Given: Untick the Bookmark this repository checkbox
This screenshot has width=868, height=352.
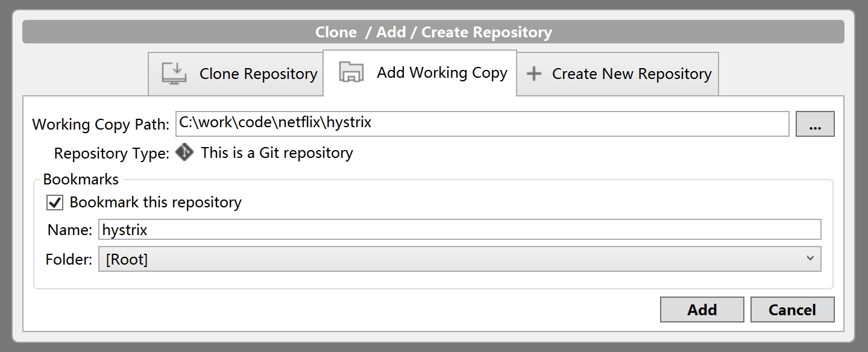Looking at the screenshot, I should (x=55, y=203).
